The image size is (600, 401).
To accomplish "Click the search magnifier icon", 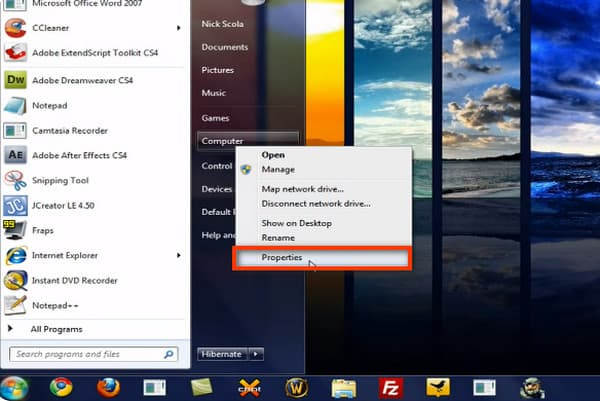I will coord(169,354).
